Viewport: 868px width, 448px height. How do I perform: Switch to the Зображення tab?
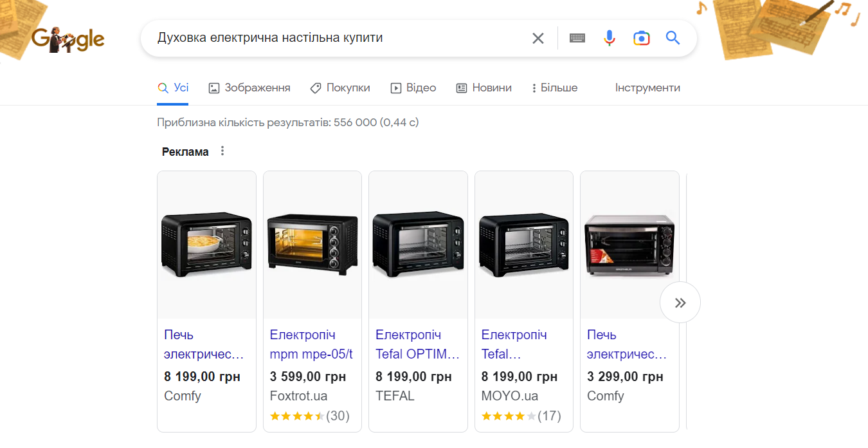249,88
